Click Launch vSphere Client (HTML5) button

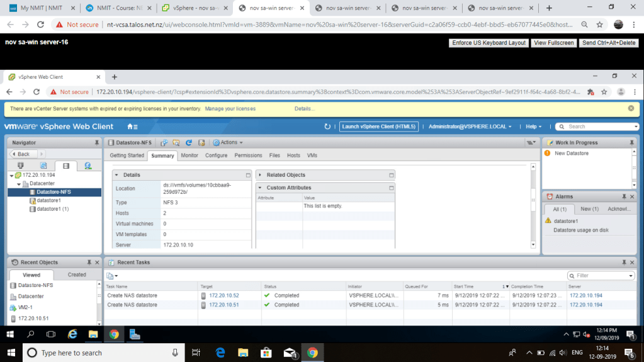coord(378,127)
